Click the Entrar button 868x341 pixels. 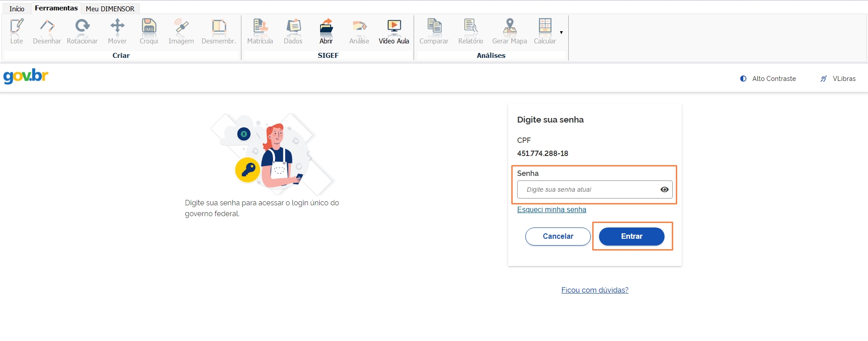click(x=632, y=237)
